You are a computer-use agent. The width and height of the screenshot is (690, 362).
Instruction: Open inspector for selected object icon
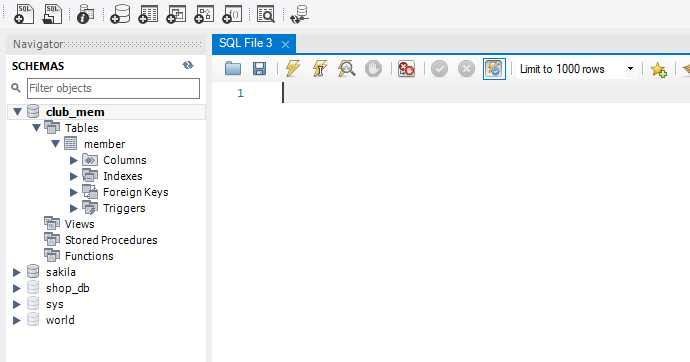tap(85, 14)
